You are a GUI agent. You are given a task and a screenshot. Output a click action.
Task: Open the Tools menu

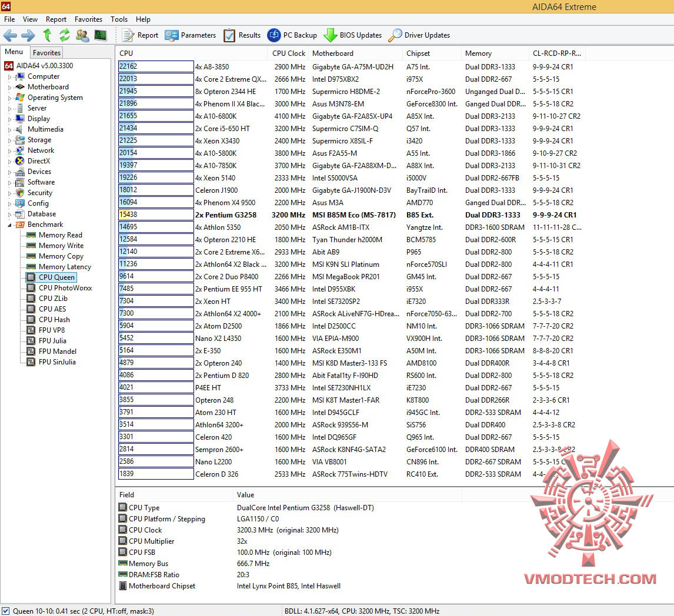(x=119, y=19)
